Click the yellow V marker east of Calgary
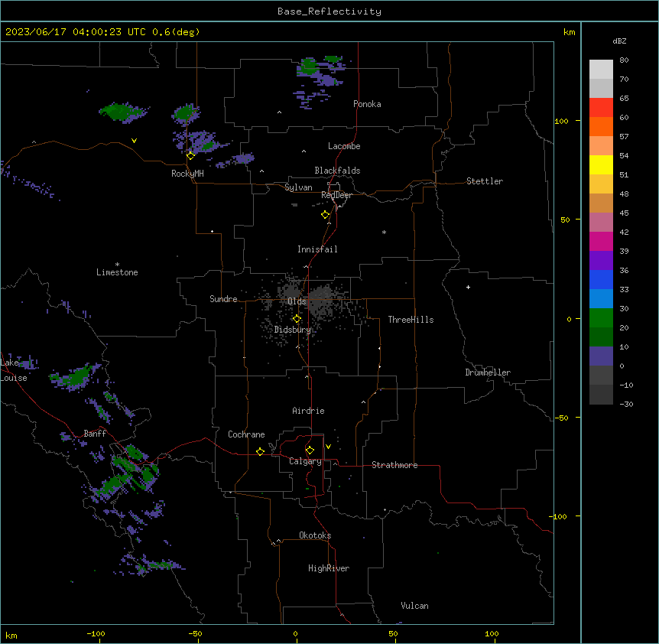659x644 pixels. tap(328, 447)
